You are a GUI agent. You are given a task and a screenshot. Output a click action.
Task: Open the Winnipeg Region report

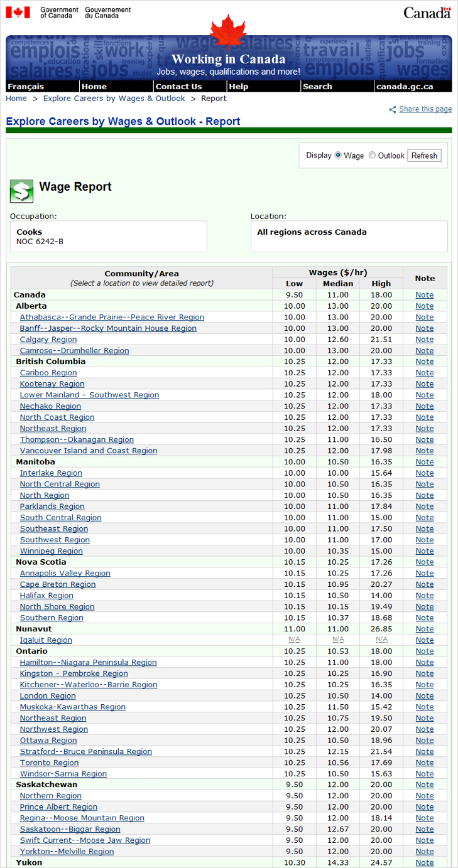[52, 551]
